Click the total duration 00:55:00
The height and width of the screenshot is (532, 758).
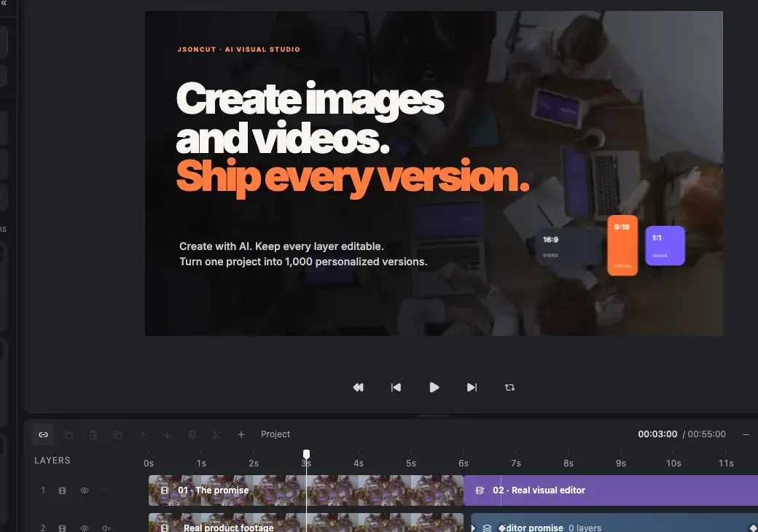[x=706, y=434]
